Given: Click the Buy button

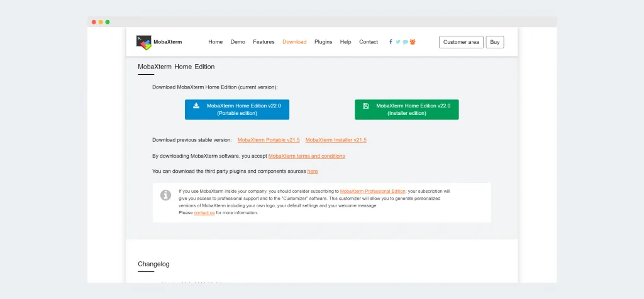Looking at the screenshot, I should click(x=495, y=42).
